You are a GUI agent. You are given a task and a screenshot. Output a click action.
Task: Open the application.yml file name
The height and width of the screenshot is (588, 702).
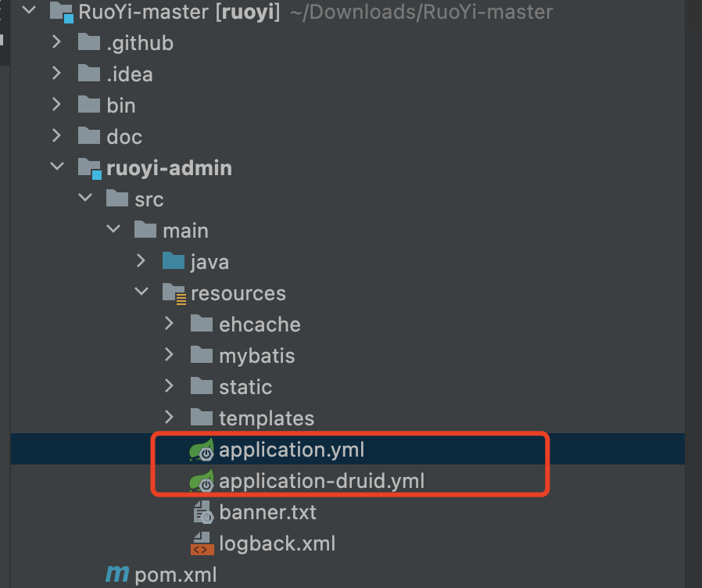(x=292, y=450)
